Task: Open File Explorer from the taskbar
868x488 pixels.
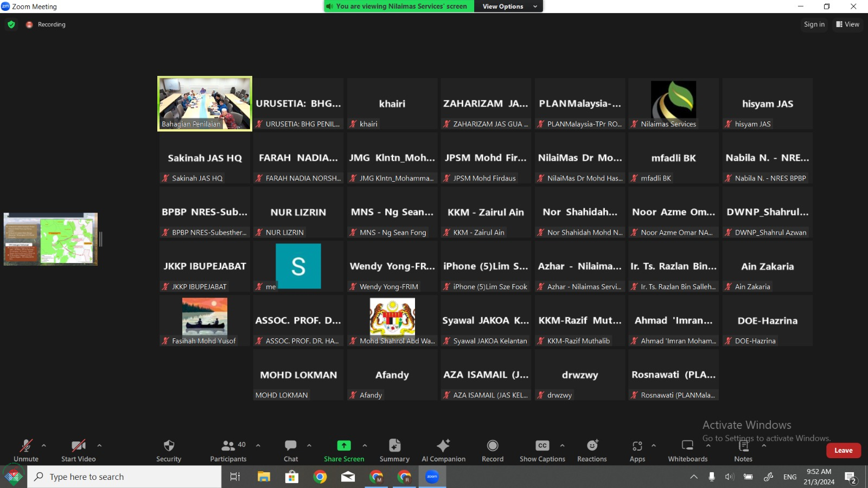Action: pos(264,477)
